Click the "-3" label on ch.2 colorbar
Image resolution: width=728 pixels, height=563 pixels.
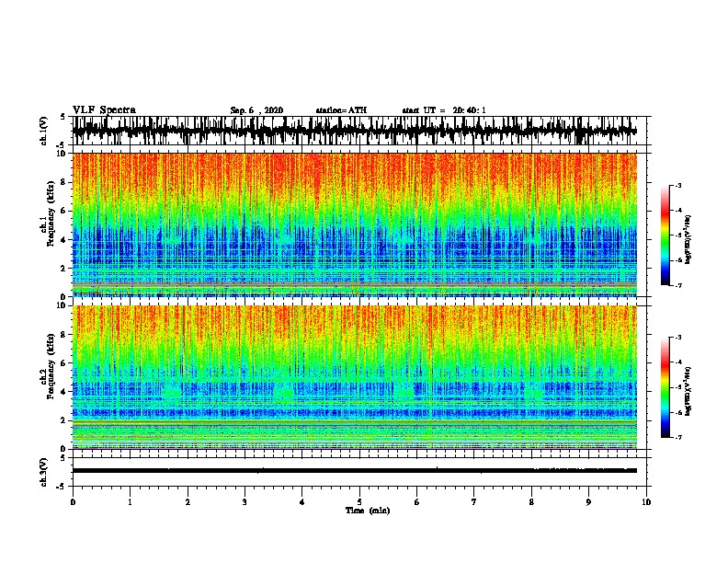(678, 338)
